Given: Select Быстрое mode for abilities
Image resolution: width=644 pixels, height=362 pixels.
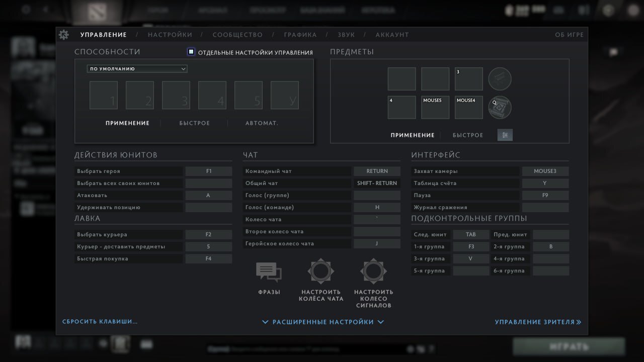Looking at the screenshot, I should click(x=195, y=123).
